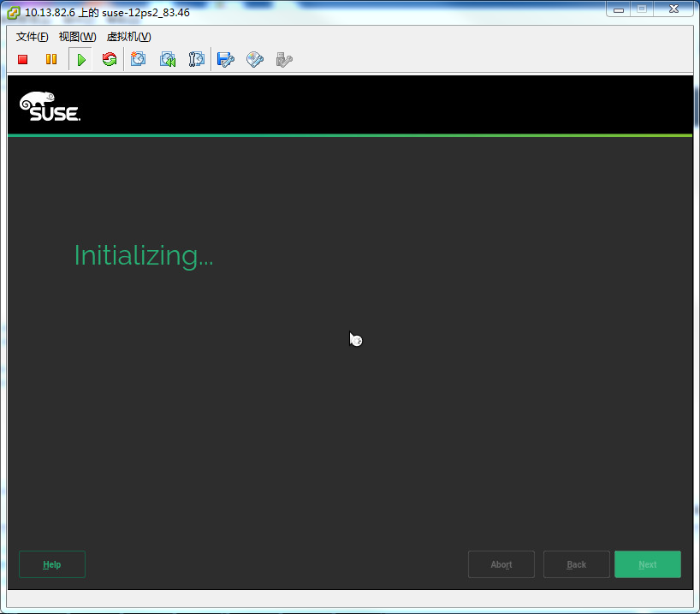Connect the floppy drive device
The height and width of the screenshot is (614, 700).
click(x=225, y=59)
